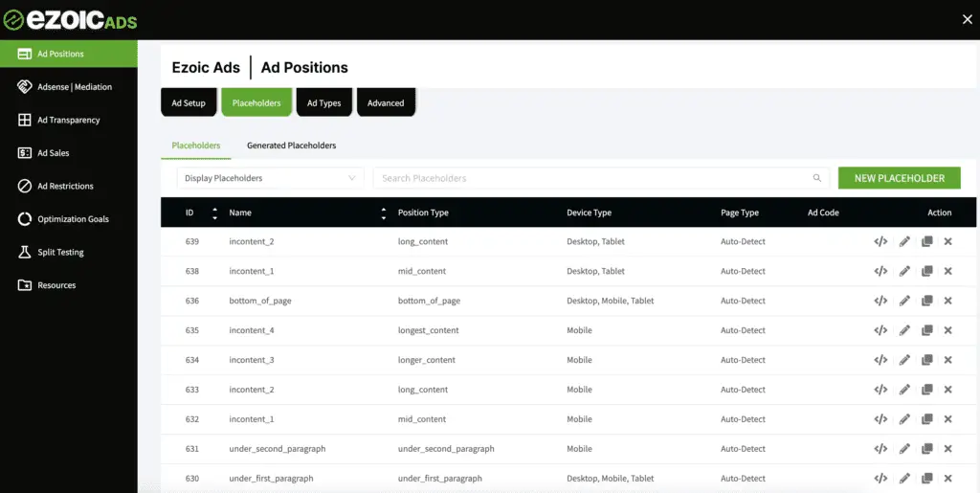The image size is (980, 493).
Task: Open embed code for placeholder 633
Action: tap(880, 390)
